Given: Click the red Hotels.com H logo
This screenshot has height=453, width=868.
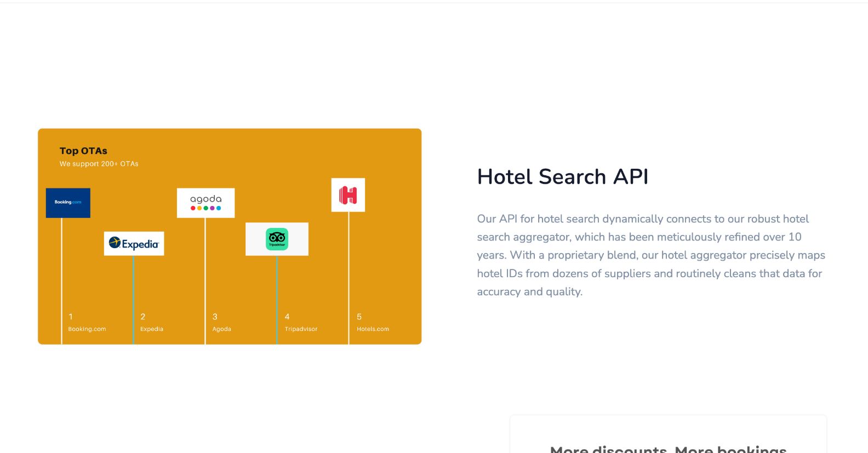Looking at the screenshot, I should (348, 195).
